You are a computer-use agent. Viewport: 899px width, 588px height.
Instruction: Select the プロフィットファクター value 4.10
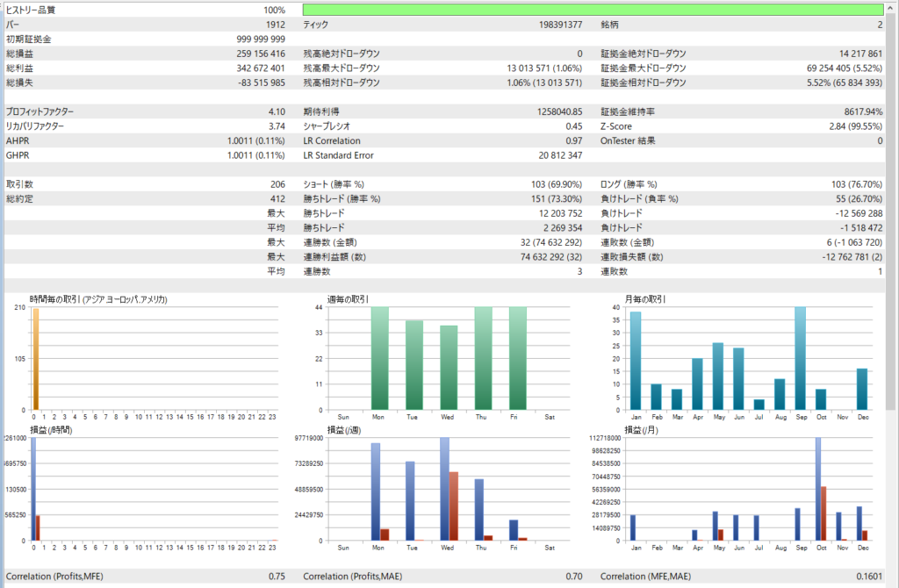pos(277,111)
